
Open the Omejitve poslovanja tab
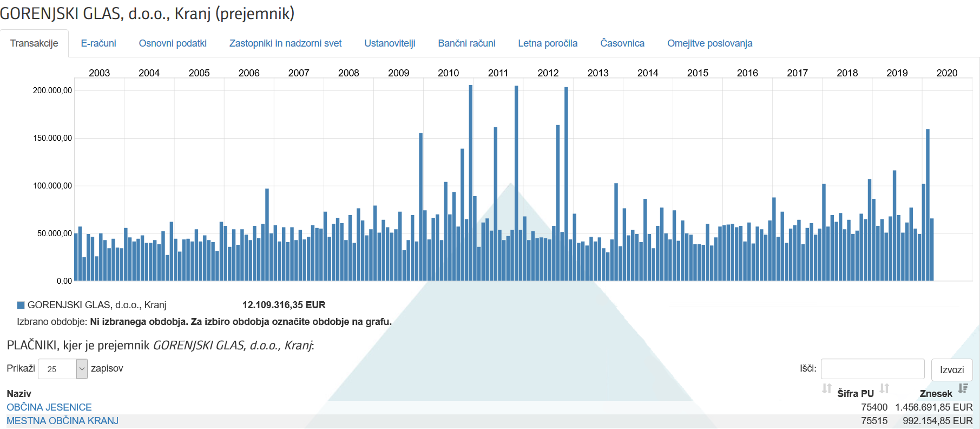coord(709,43)
